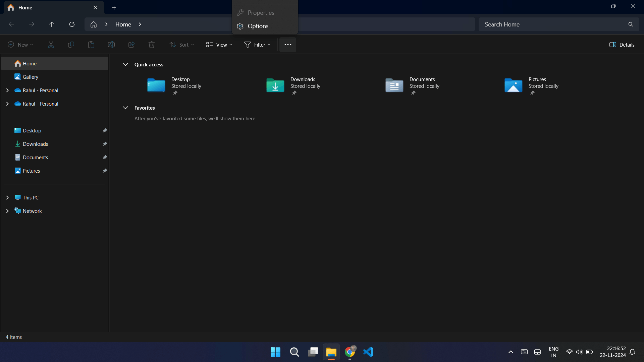
Task: Close the Home tab
Action: (95, 7)
